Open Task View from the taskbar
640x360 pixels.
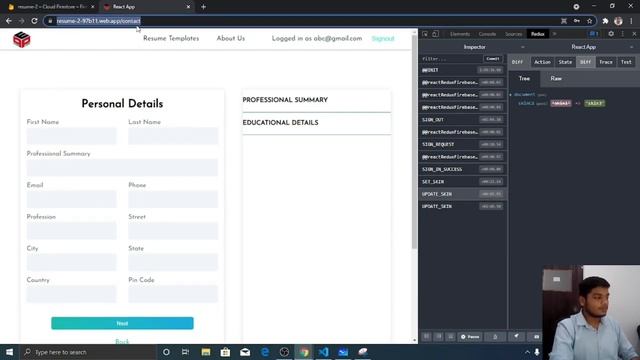(185, 352)
